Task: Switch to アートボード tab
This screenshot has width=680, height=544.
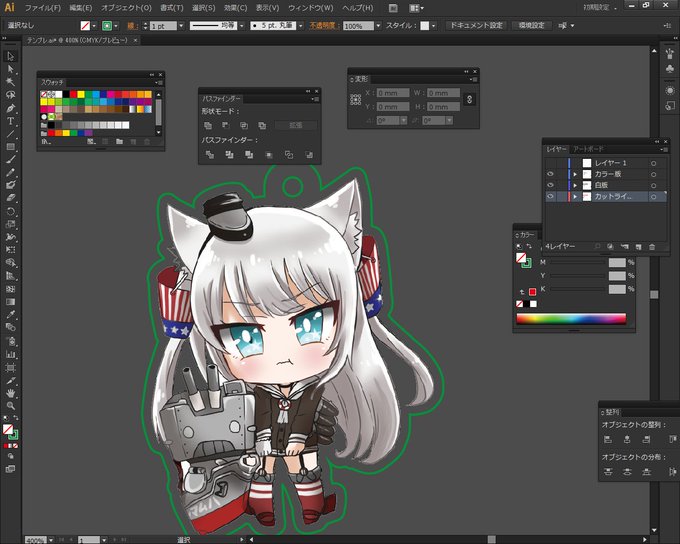Action: (x=588, y=149)
